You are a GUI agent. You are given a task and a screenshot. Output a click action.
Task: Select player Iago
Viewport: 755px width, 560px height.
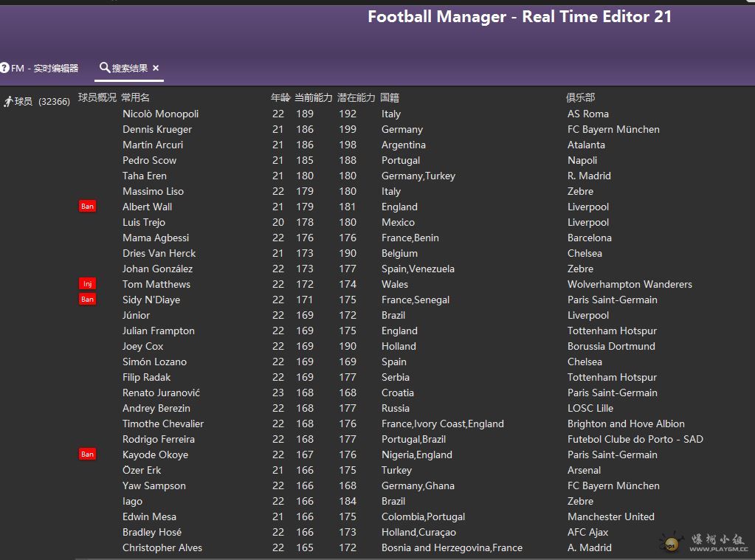[132, 501]
